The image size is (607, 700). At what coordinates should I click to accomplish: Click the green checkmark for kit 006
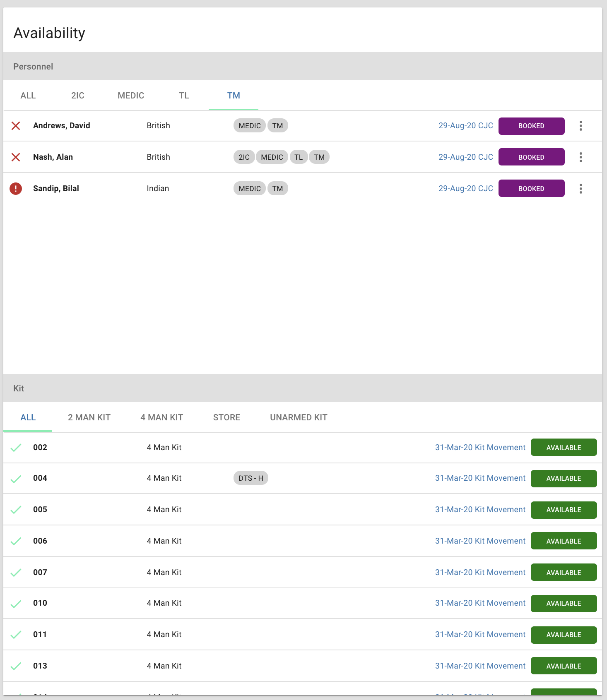pyautogui.click(x=16, y=541)
